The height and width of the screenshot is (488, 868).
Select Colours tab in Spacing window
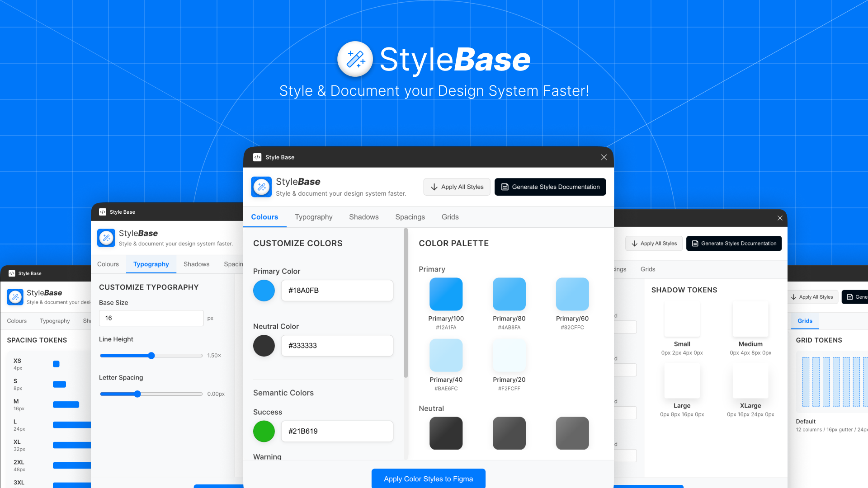click(17, 321)
